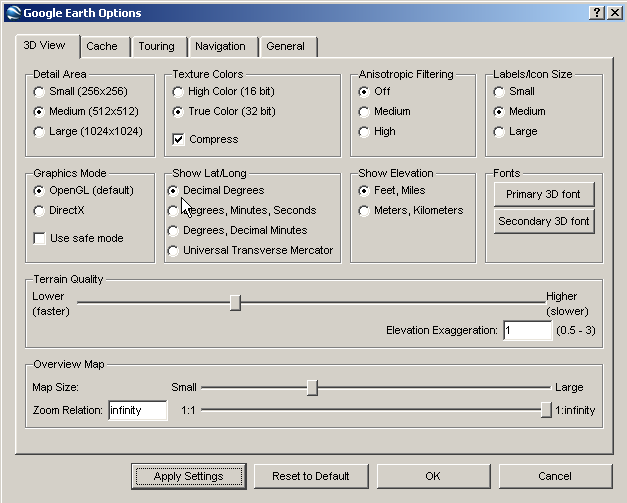
Task: Close the Google Earth Options dialog
Action: pyautogui.click(x=615, y=13)
